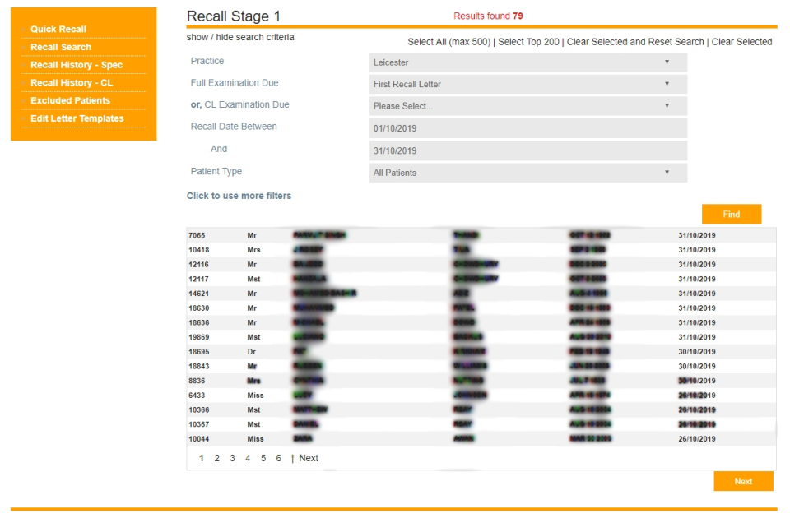Select patient row with ID 10044
This screenshot has width=790, height=532.
(481, 439)
